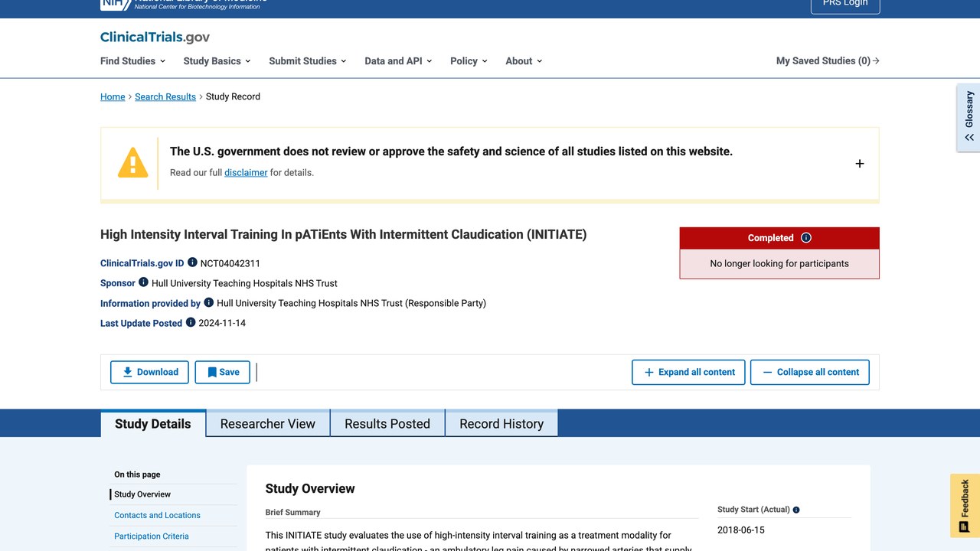The height and width of the screenshot is (551, 980).
Task: Click the Download button
Action: tap(150, 372)
